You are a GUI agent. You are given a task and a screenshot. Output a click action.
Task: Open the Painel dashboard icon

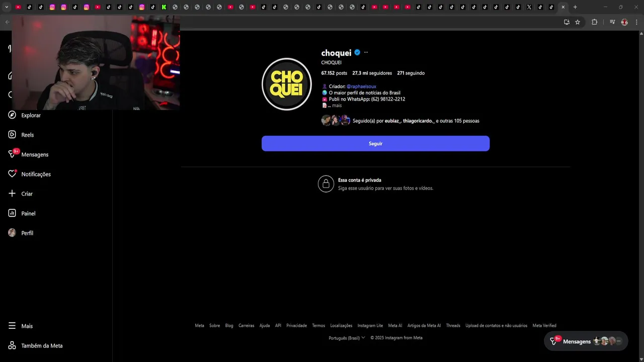coord(12,213)
